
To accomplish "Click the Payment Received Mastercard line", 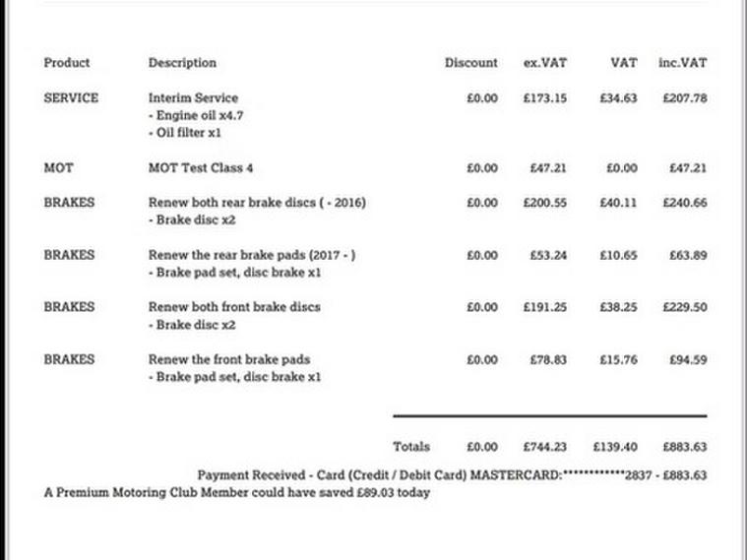I will point(452,475).
